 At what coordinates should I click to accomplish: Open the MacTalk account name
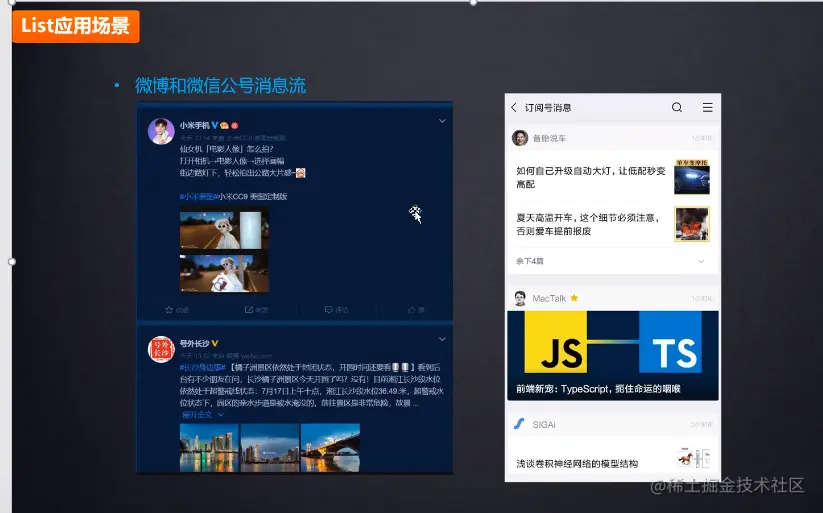(x=549, y=298)
